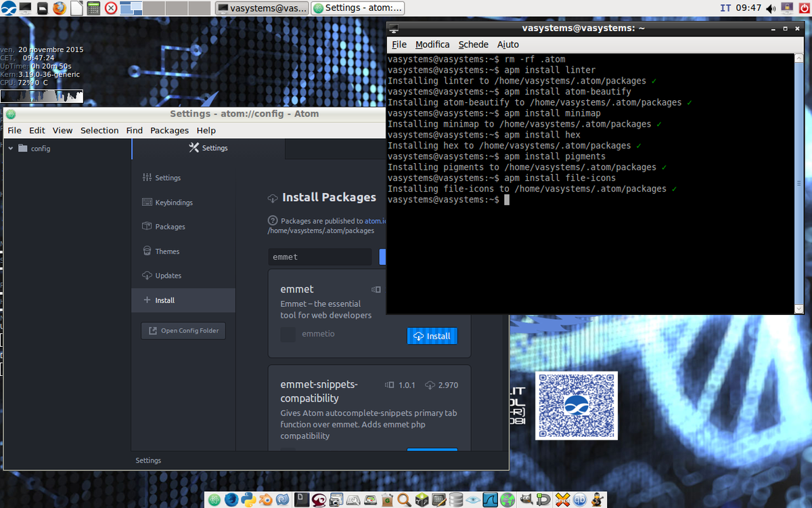Open Atom Find menu
The height and width of the screenshot is (508, 812).
pyautogui.click(x=135, y=130)
